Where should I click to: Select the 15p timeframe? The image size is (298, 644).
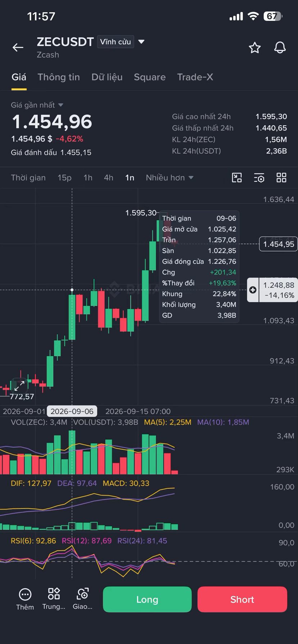[x=64, y=178]
